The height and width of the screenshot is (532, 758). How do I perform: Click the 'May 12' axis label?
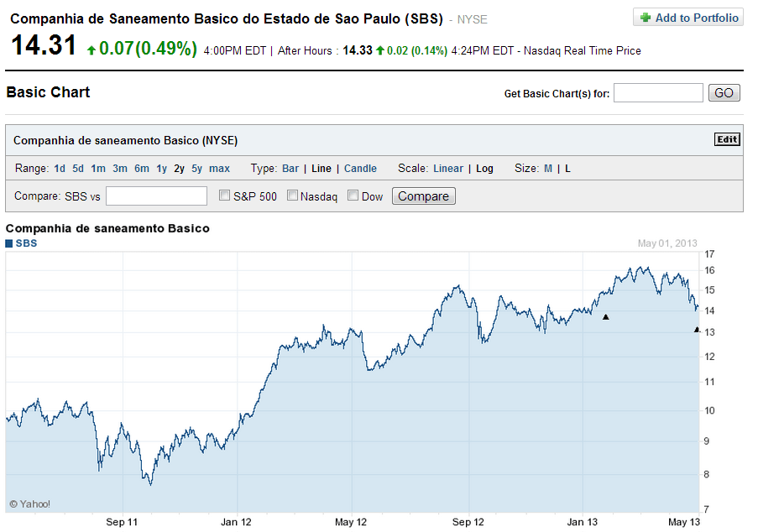[x=351, y=522]
